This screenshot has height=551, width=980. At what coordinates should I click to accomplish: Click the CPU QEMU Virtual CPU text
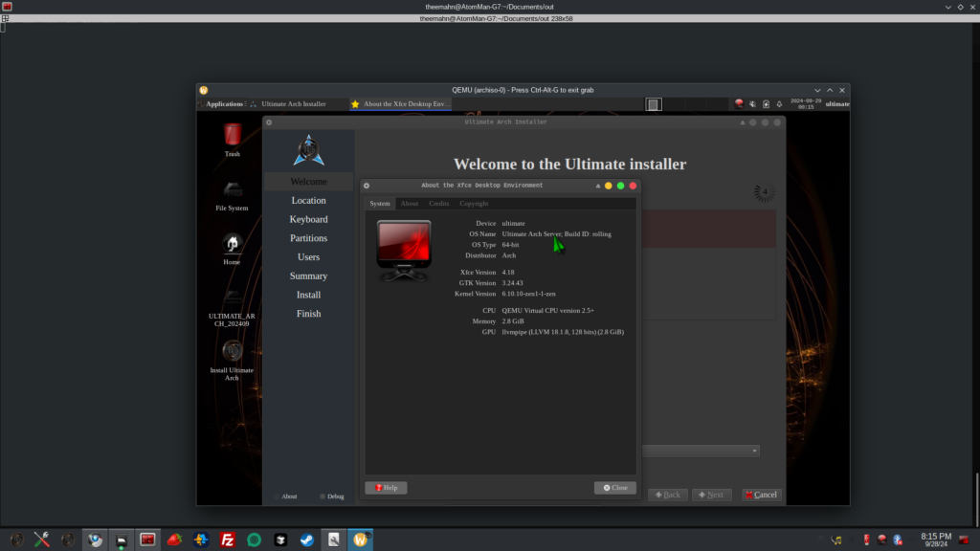(548, 311)
